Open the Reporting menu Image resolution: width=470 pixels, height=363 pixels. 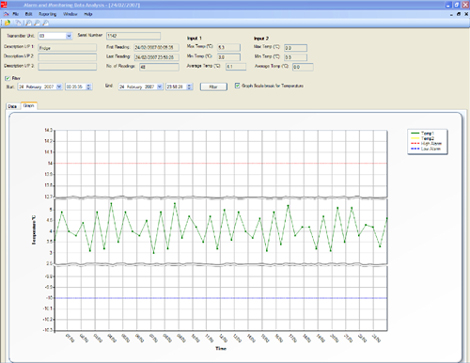click(47, 14)
